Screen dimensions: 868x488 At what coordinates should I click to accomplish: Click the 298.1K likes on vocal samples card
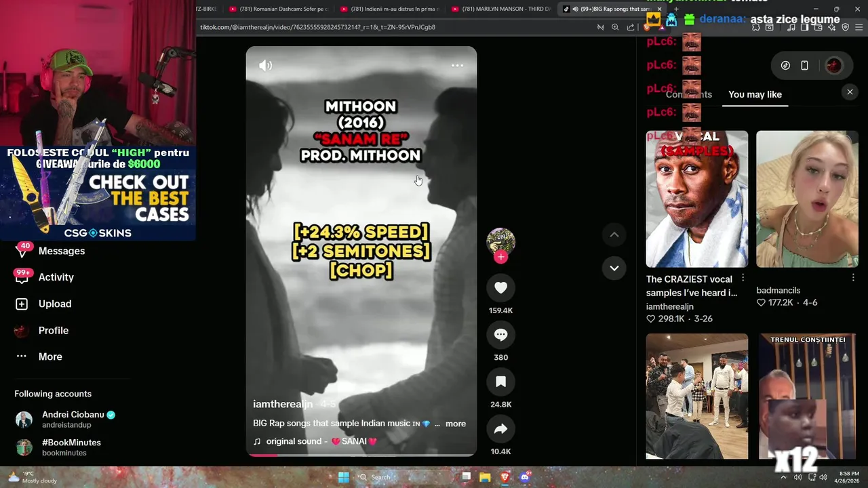point(665,319)
